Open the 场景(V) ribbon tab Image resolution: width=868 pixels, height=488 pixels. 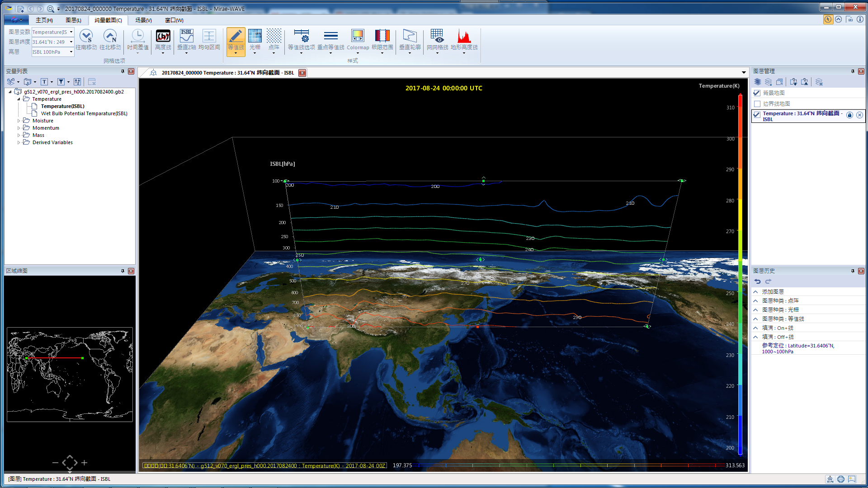[x=143, y=20]
